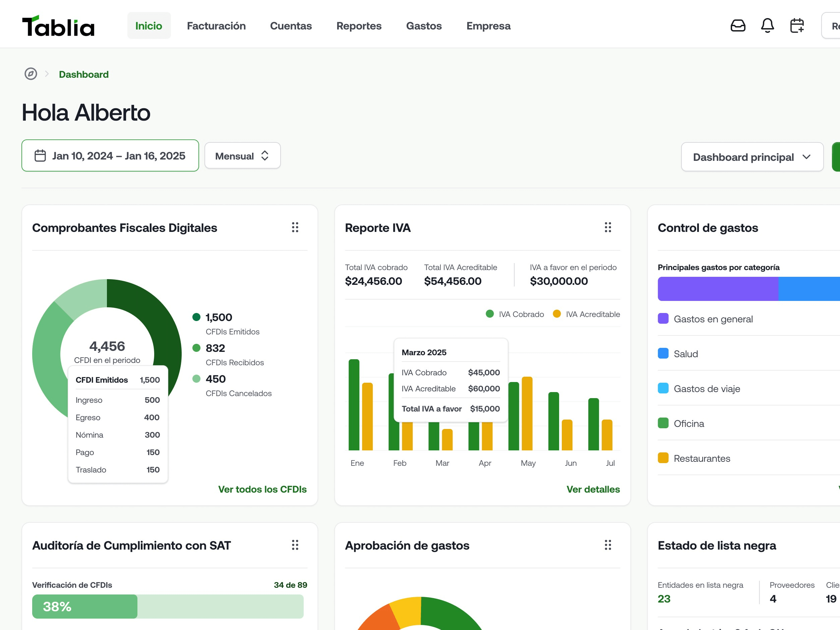Image resolution: width=840 pixels, height=630 pixels.
Task: Toggle IVA Acreditable legend series
Action: point(586,314)
